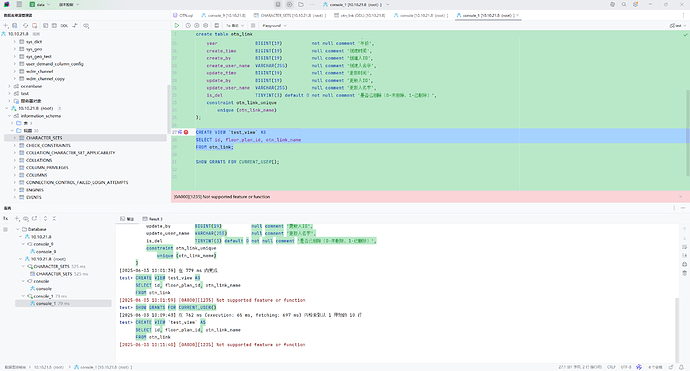Open IDE settings gear in title bar
Screen dimensions: 690x371
coord(635,4)
